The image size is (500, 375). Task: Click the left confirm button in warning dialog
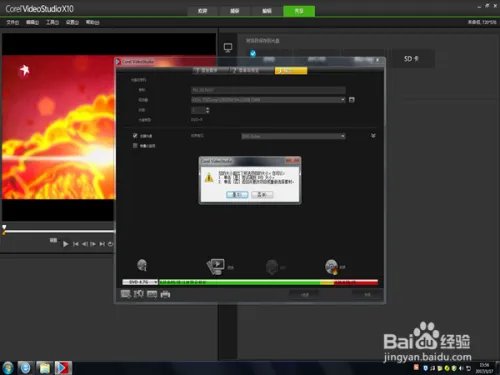coord(237,194)
